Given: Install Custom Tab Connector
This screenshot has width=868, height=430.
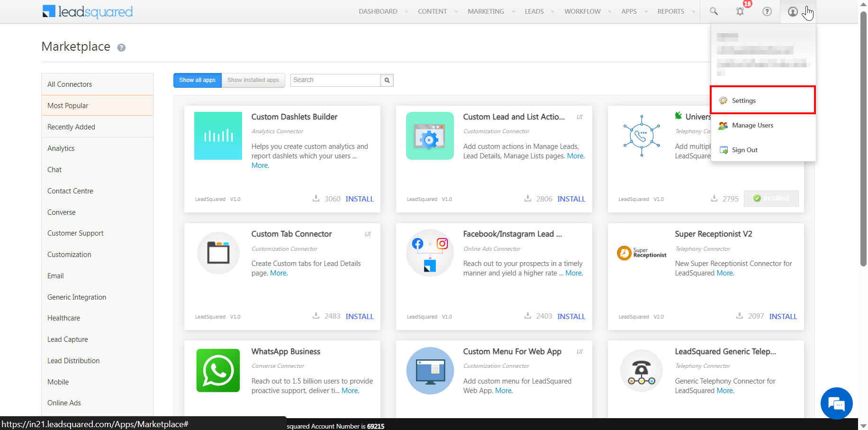Looking at the screenshot, I should click(x=360, y=316).
